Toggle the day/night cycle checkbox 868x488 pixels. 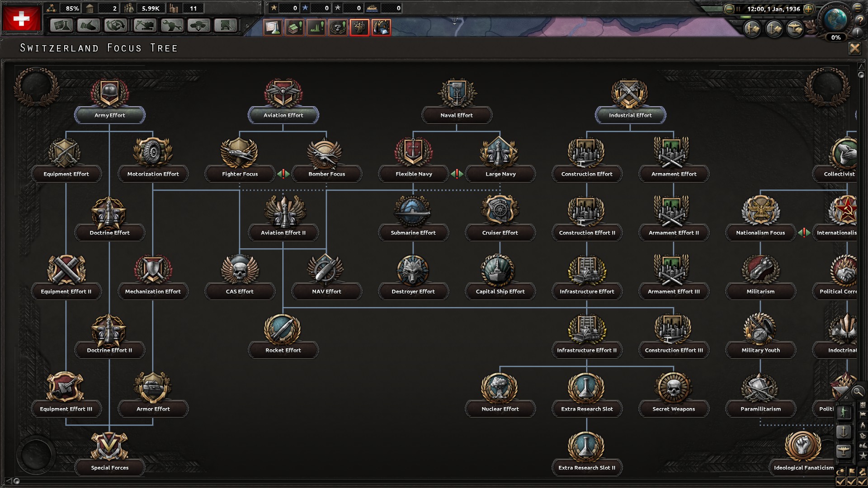841,481
